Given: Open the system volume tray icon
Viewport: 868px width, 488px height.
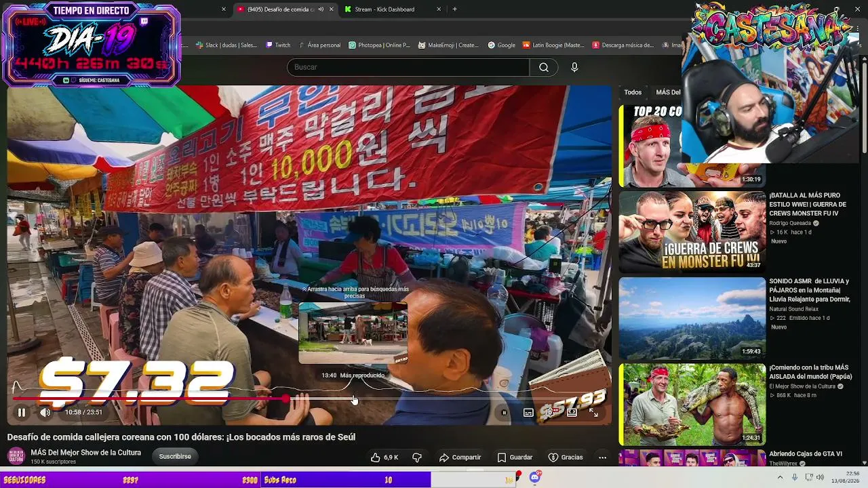Looking at the screenshot, I should click(821, 477).
